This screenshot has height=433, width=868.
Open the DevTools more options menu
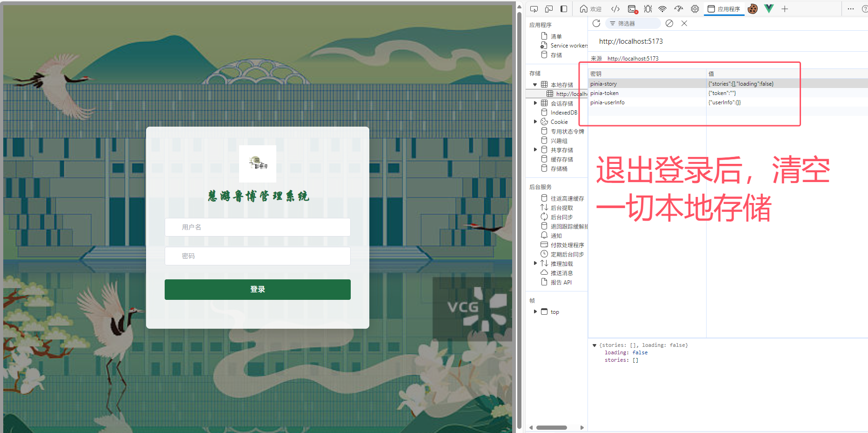[x=851, y=9]
